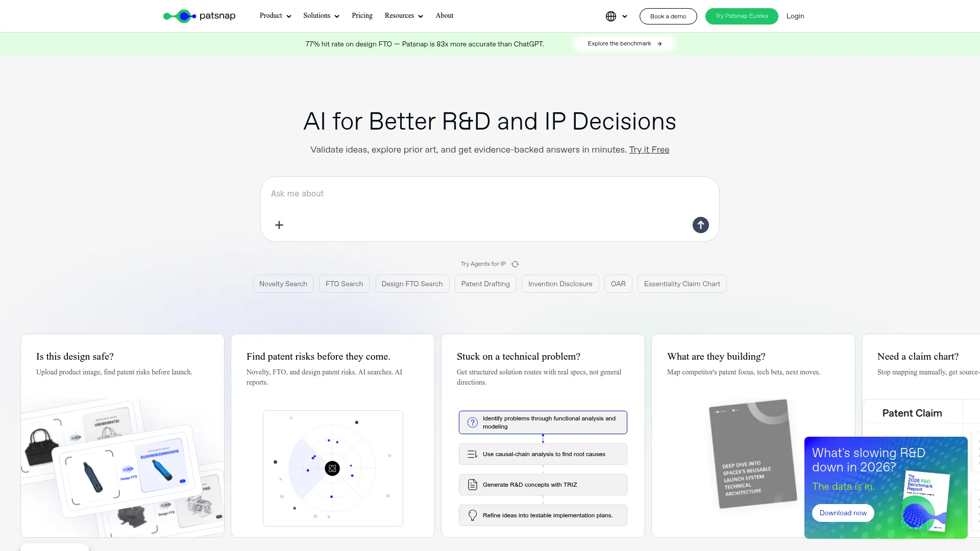Expand the Solutions menu
Image resolution: width=980 pixels, height=551 pixels.
(322, 16)
